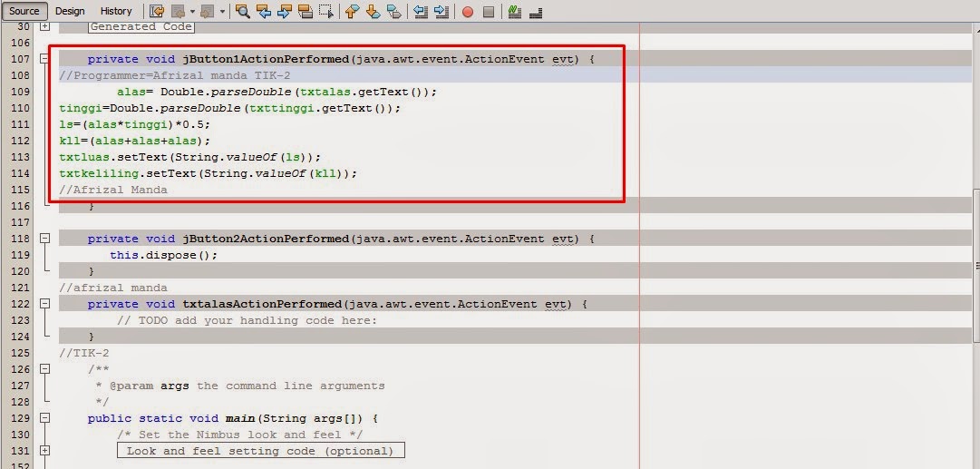This screenshot has height=469, width=980.
Task: Expand the code fold at line 30
Action: click(x=44, y=27)
